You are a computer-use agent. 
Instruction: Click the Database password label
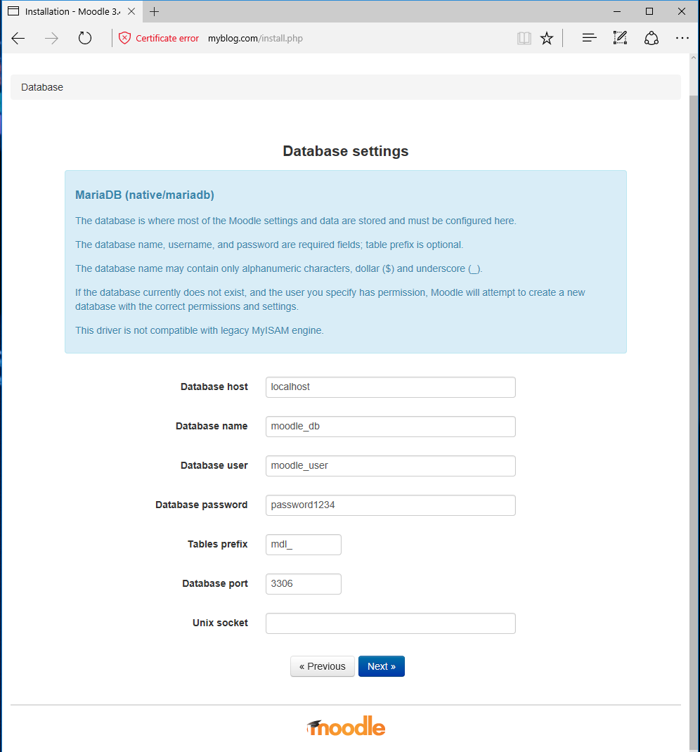pyautogui.click(x=202, y=505)
